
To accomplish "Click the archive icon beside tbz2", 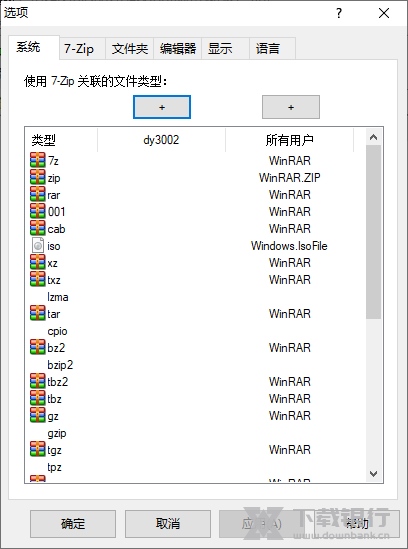I will (x=37, y=382).
